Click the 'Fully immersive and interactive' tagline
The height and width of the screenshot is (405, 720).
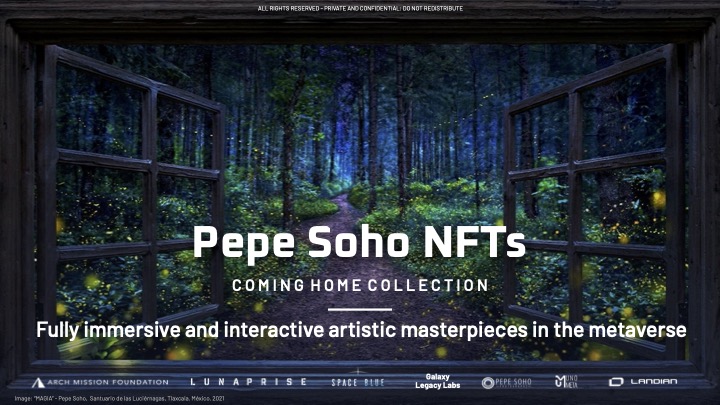pos(361,330)
